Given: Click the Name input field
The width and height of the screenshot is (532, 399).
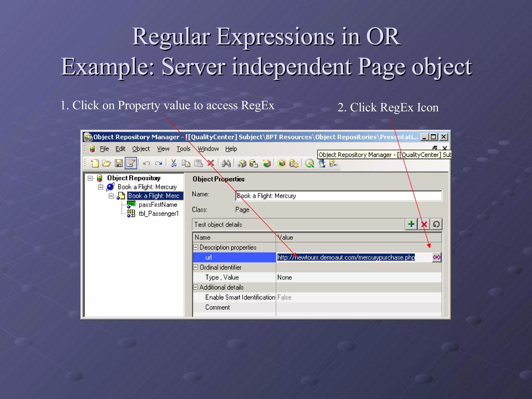Looking at the screenshot, I should tap(339, 196).
